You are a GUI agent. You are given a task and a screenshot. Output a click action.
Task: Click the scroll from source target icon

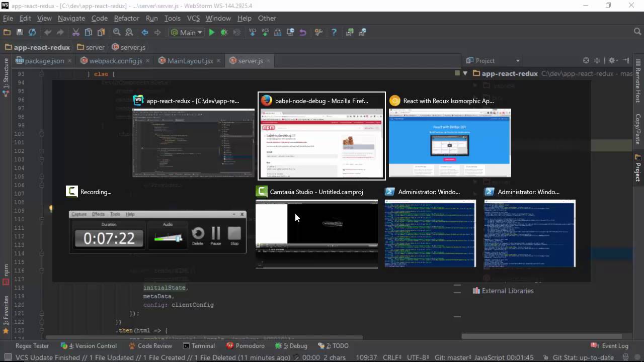tap(586, 60)
